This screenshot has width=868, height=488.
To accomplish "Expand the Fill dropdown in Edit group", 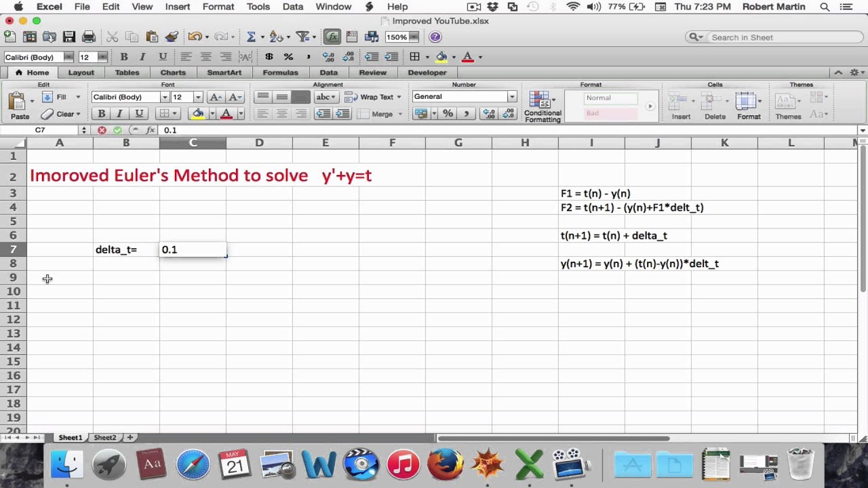I will pos(77,97).
